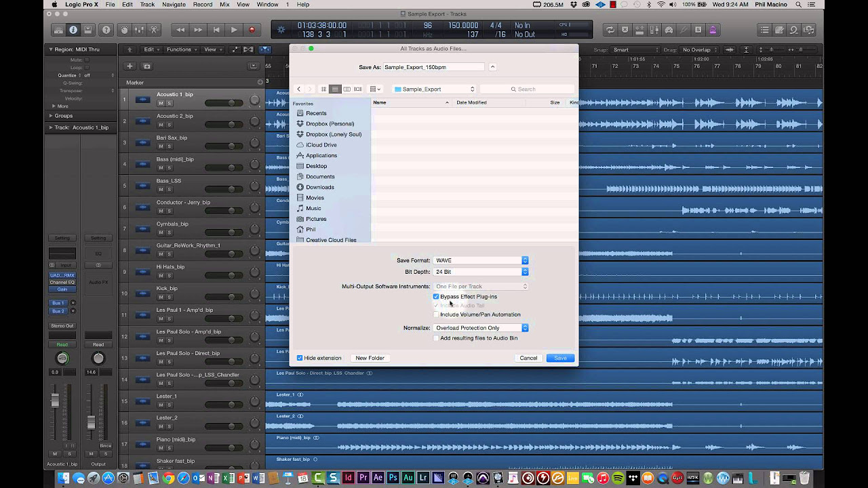The height and width of the screenshot is (488, 868).
Task: Click the New Folder button
Action: [x=370, y=358]
